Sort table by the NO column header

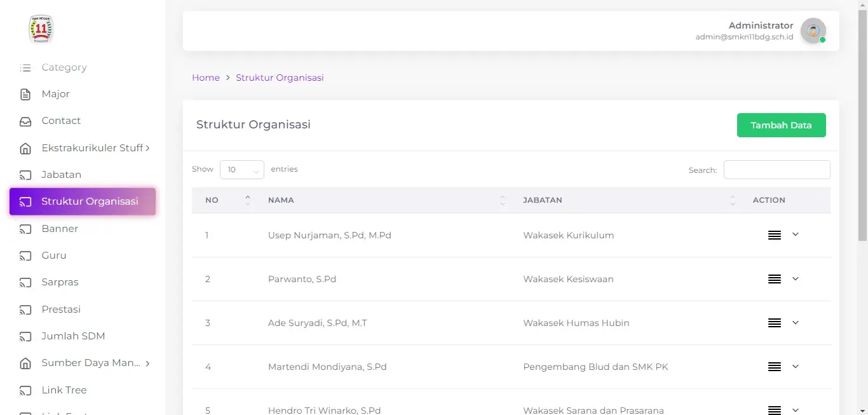(223, 200)
